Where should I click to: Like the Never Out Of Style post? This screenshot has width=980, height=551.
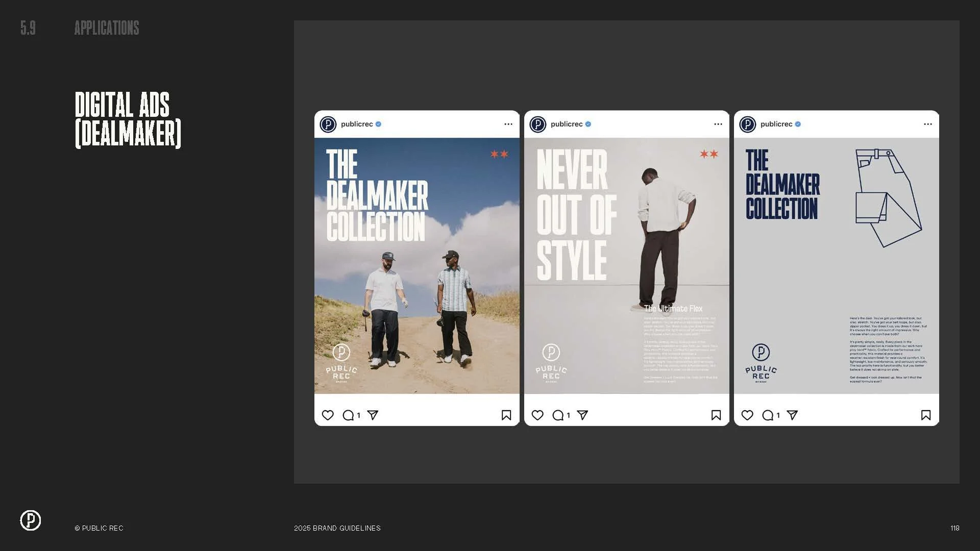point(537,415)
